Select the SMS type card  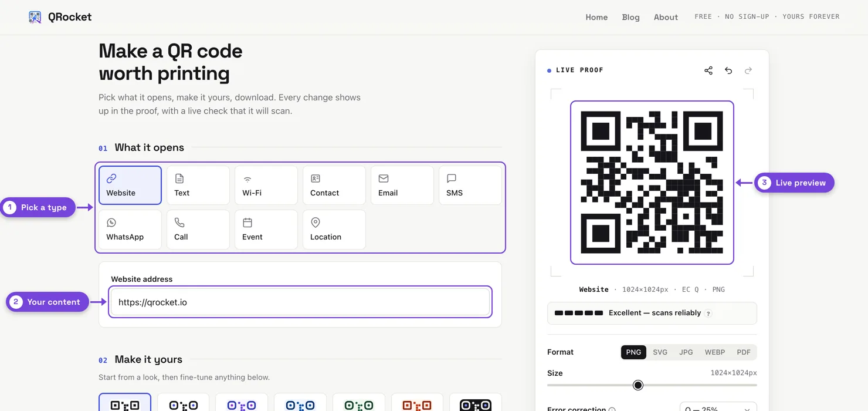pyautogui.click(x=470, y=185)
